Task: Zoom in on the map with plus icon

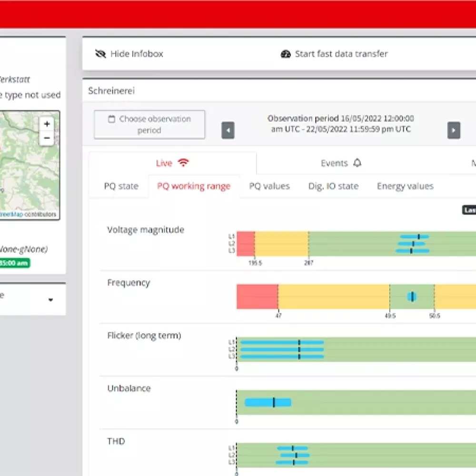Action: [x=47, y=123]
